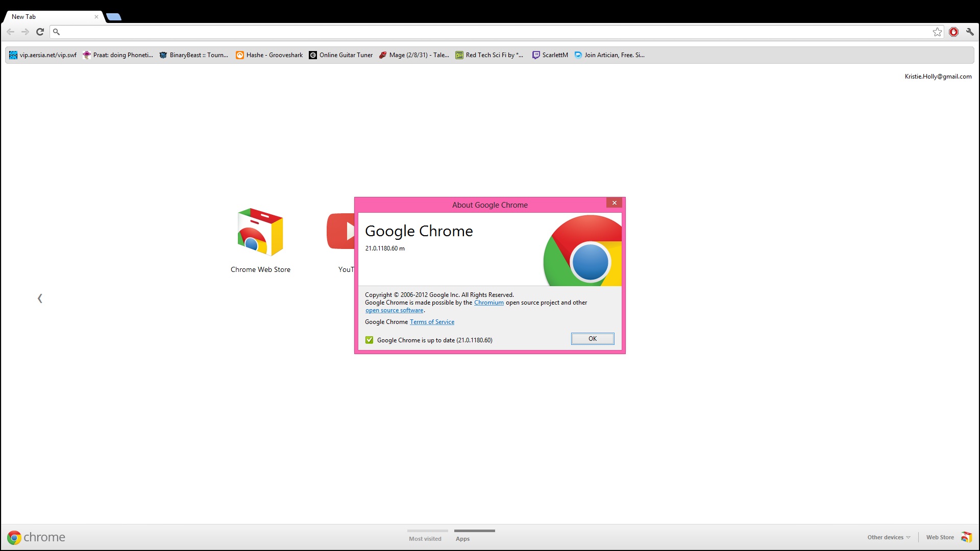Open the Grooveshark bookmark via its favicon
Viewport: 980px width, 551px height.
click(240, 55)
